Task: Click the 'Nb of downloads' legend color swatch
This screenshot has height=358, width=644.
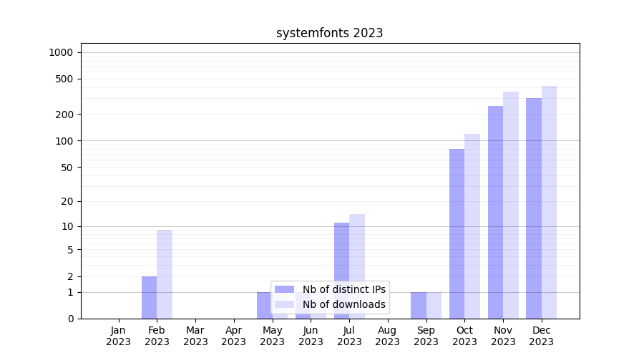Action: pyautogui.click(x=284, y=304)
